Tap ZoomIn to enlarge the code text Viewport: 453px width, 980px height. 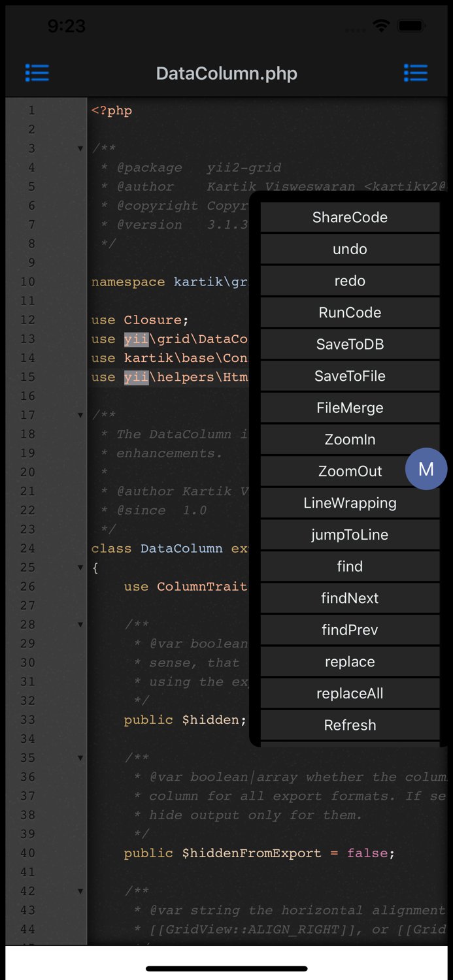coord(350,439)
